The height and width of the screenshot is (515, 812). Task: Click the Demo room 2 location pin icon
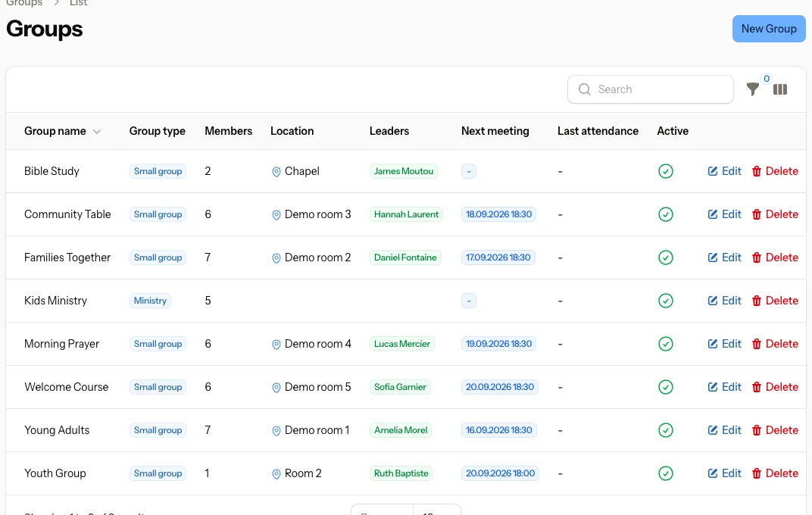[276, 257]
